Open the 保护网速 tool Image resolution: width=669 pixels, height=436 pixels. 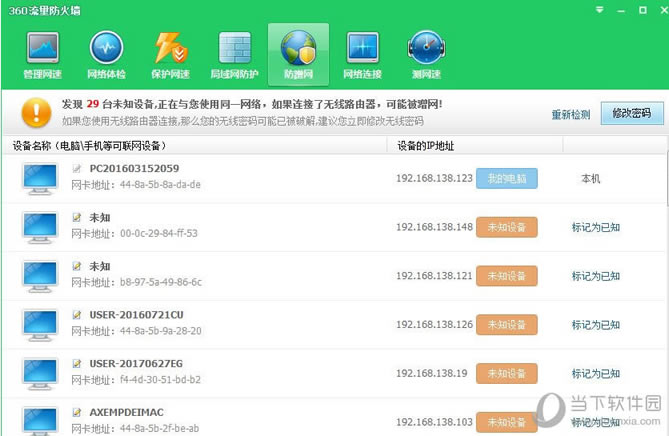click(x=170, y=55)
